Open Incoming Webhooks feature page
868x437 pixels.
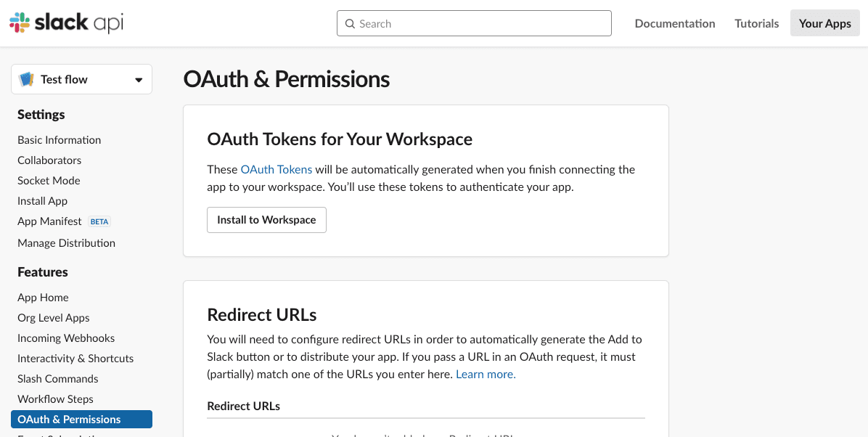[x=66, y=338]
